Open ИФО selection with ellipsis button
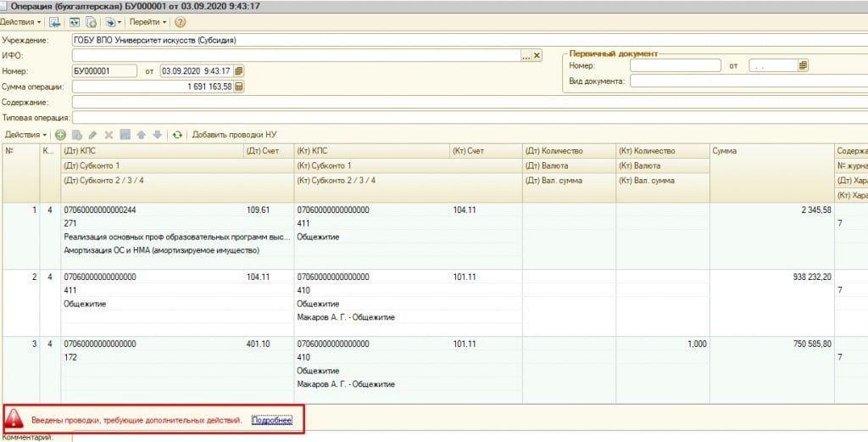 click(x=526, y=55)
